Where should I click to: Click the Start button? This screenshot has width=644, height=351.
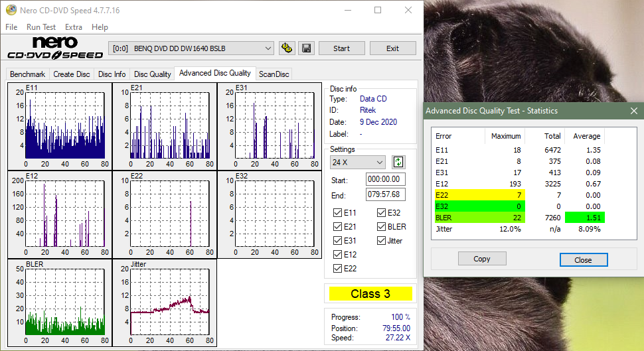(x=342, y=48)
